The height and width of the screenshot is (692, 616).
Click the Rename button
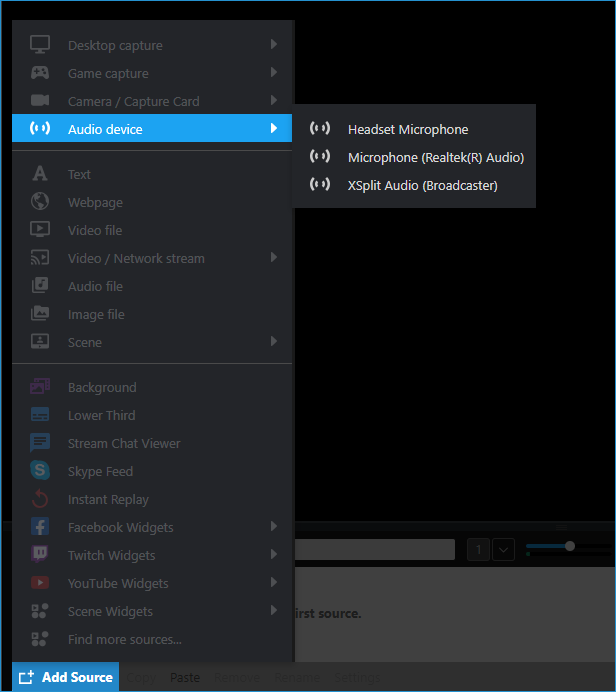[297, 677]
